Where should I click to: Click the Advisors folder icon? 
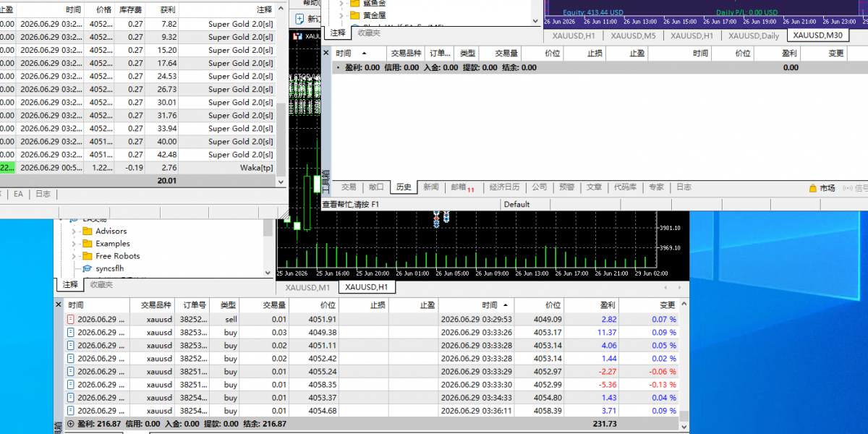click(87, 231)
